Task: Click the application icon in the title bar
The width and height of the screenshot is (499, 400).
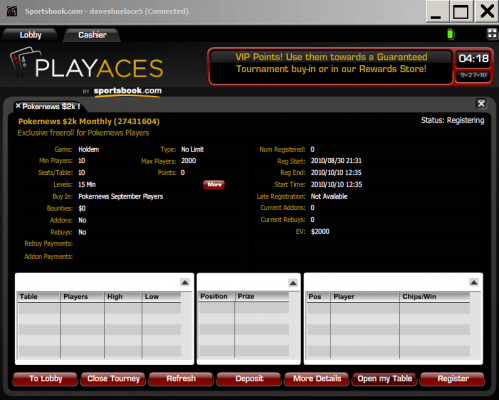Action: (12, 11)
